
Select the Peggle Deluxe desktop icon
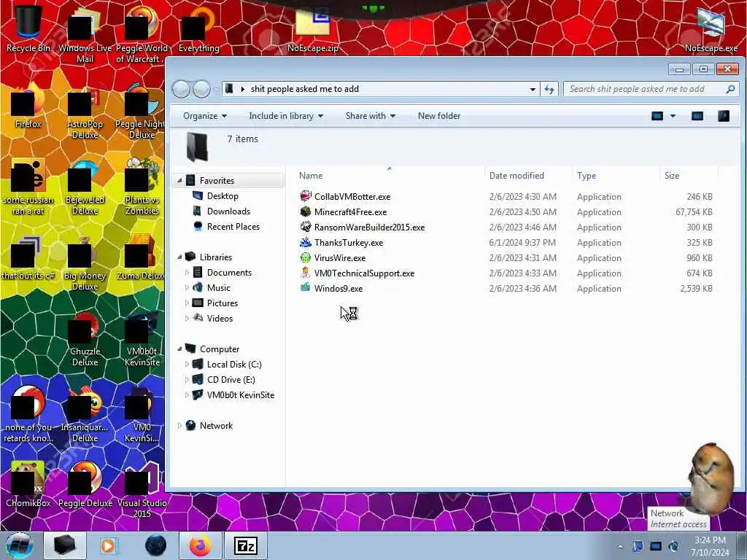click(85, 483)
